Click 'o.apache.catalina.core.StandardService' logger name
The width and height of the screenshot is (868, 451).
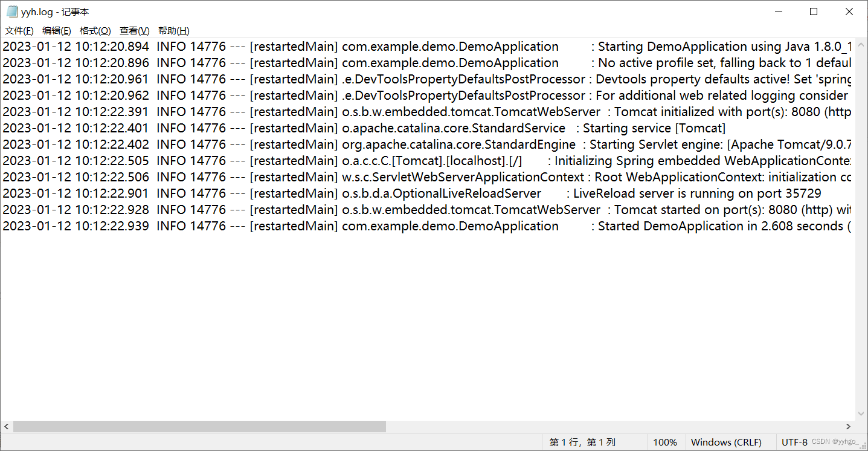tap(454, 128)
